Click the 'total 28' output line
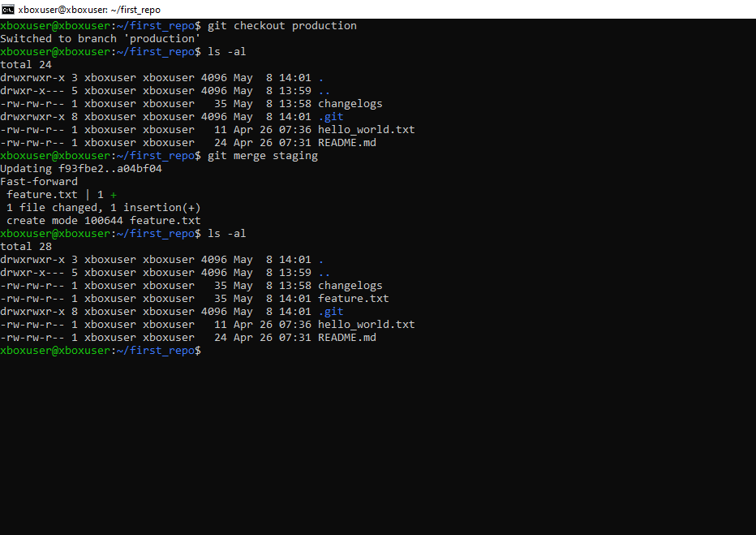The height and width of the screenshot is (535, 756). point(26,247)
